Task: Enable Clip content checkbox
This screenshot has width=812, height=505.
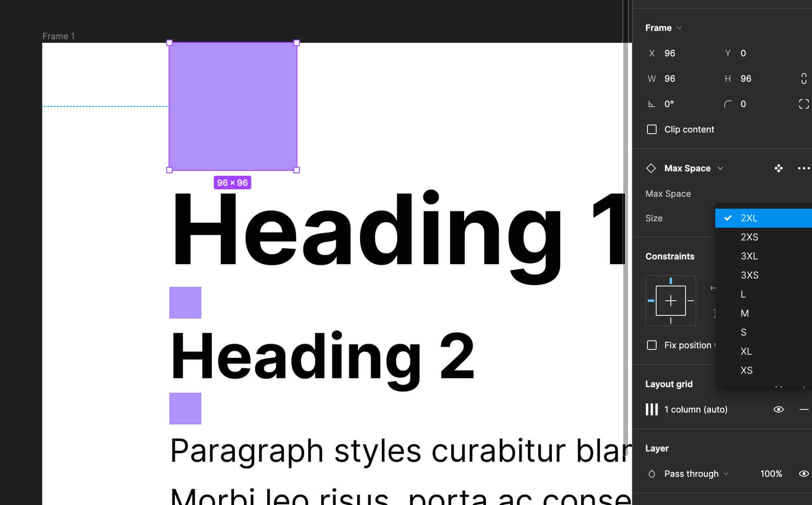Action: tap(651, 129)
